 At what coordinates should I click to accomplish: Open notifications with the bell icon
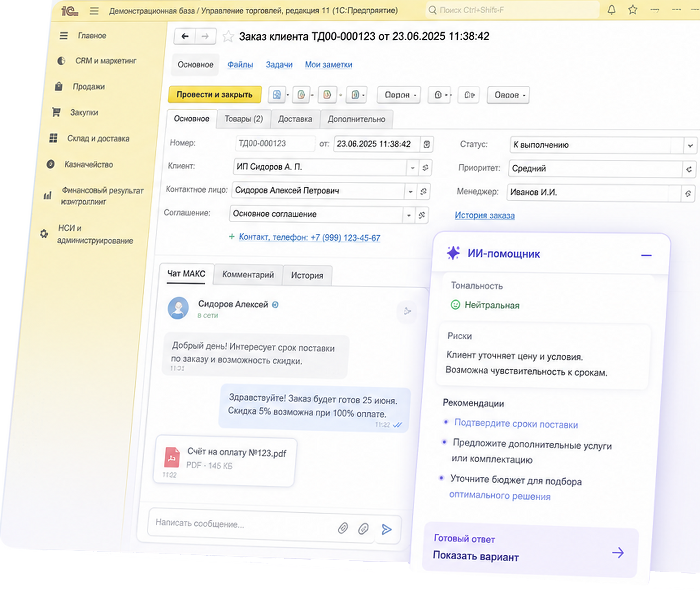[x=611, y=10]
